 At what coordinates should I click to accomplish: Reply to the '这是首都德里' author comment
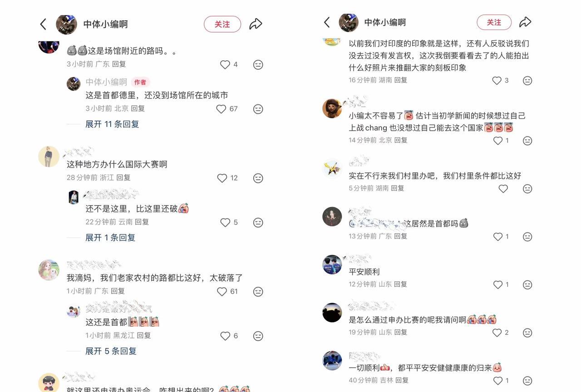click(x=138, y=108)
